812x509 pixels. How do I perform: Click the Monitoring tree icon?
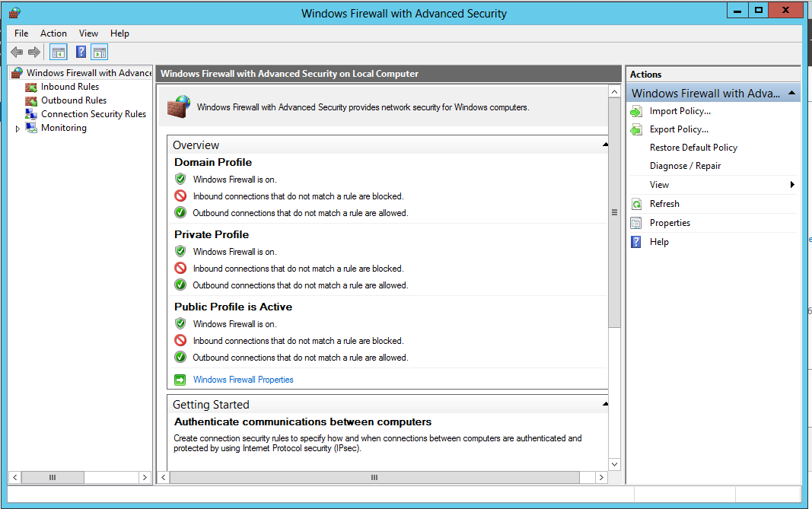coord(31,127)
